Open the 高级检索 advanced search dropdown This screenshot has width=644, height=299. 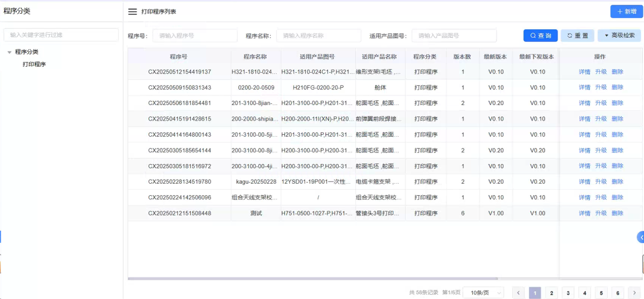point(619,36)
